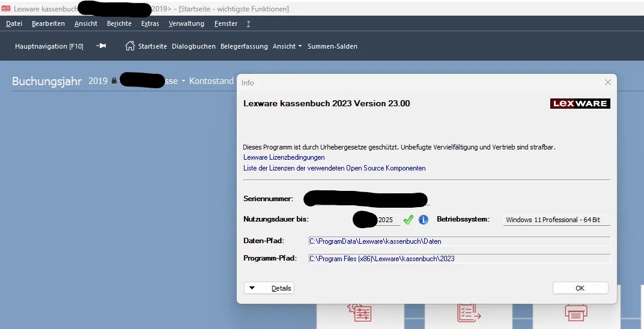Click the Kontostand label on start page
644x329 pixels.
click(211, 81)
